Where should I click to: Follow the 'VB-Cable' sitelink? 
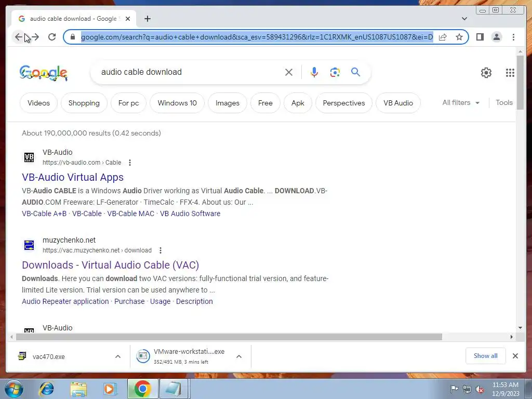coord(87,214)
